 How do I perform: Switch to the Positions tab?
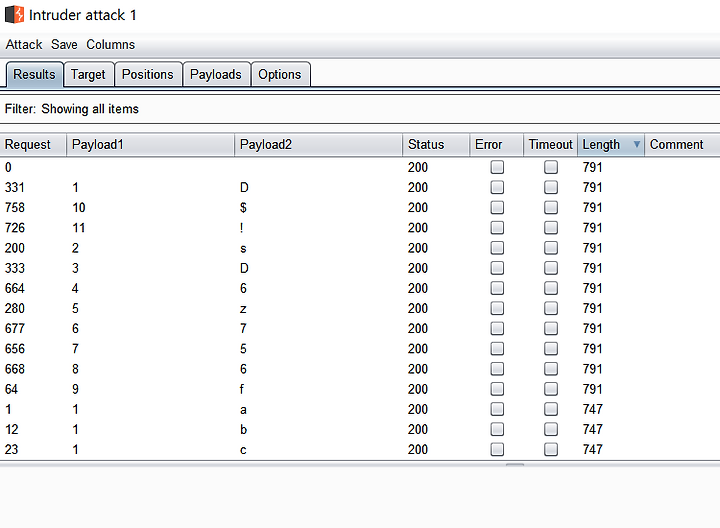pyautogui.click(x=148, y=74)
